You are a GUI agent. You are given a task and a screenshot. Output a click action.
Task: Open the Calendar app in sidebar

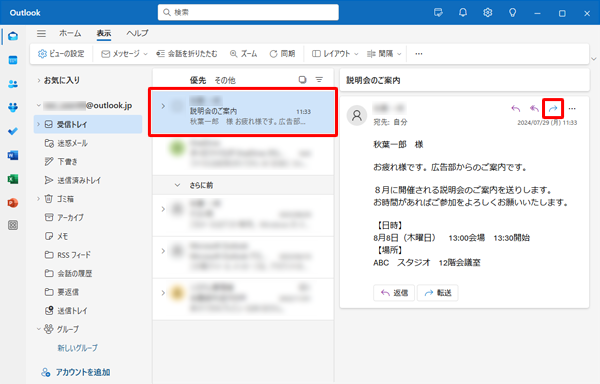[13, 60]
